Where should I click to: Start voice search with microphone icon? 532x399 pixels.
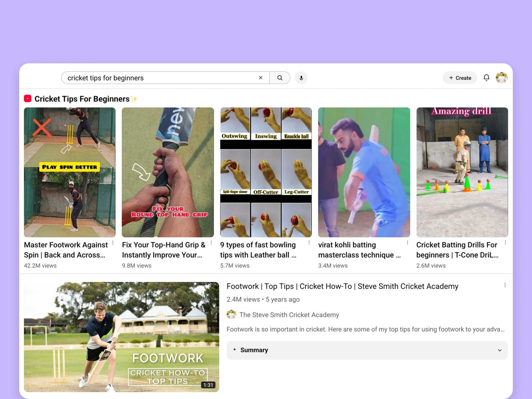tap(301, 78)
